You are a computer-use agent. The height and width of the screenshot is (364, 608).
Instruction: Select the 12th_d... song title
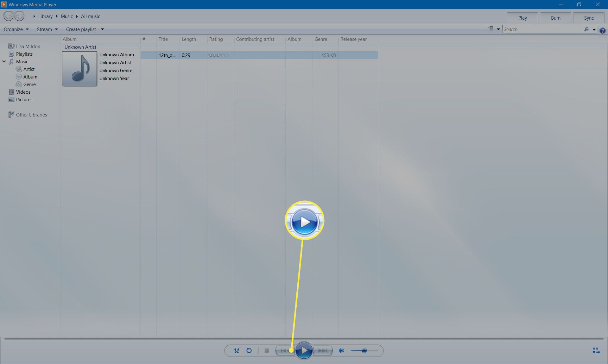(x=167, y=55)
